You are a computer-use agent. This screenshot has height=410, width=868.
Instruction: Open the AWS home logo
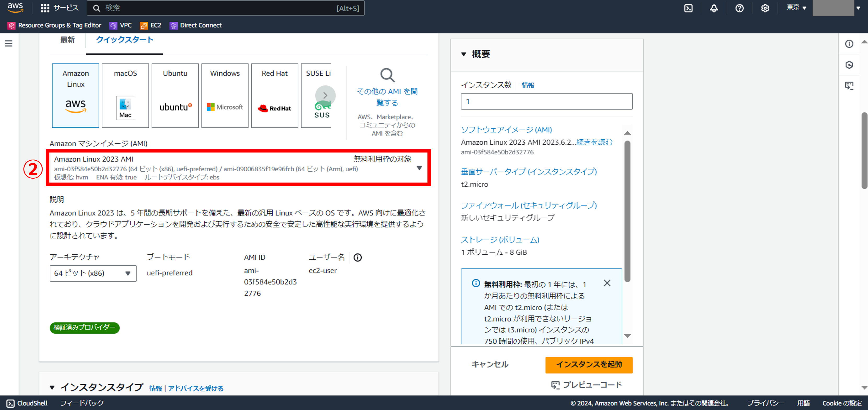15,7
